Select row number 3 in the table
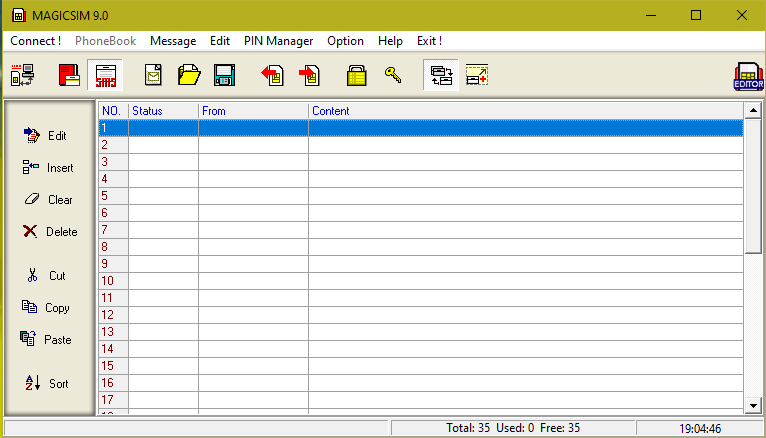Image resolution: width=766 pixels, height=438 pixels. pos(421,162)
